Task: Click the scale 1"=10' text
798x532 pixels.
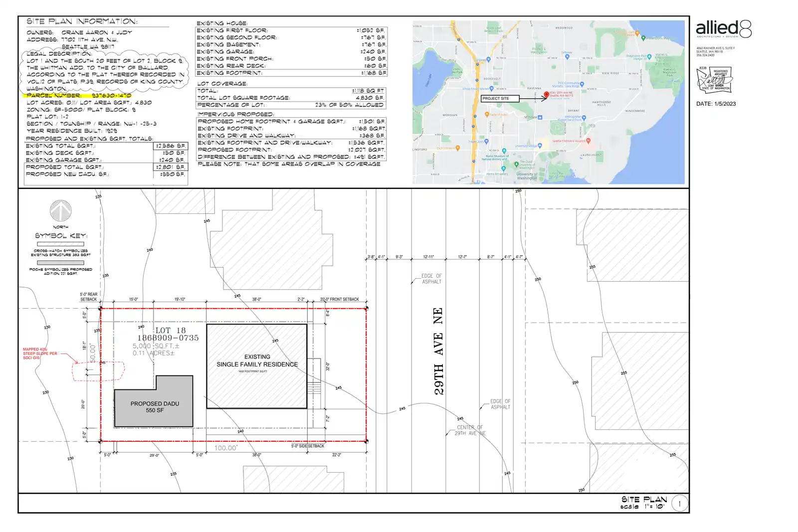Action: [x=642, y=507]
